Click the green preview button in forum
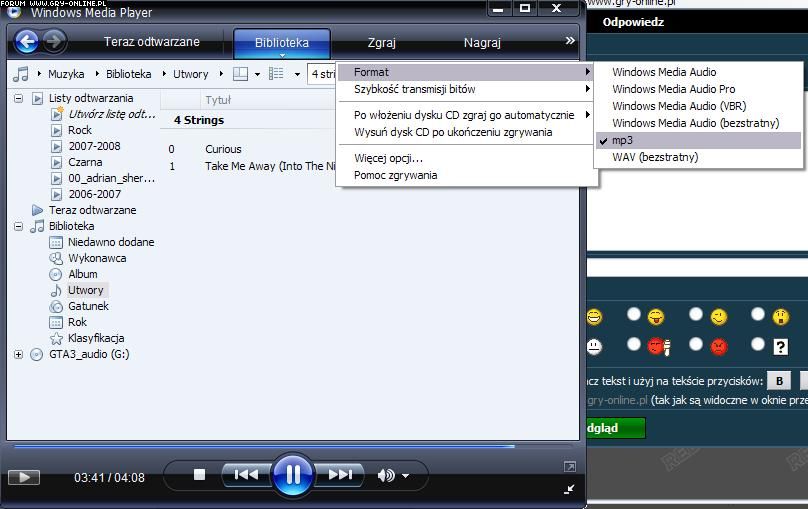The image size is (808, 509). (616, 428)
